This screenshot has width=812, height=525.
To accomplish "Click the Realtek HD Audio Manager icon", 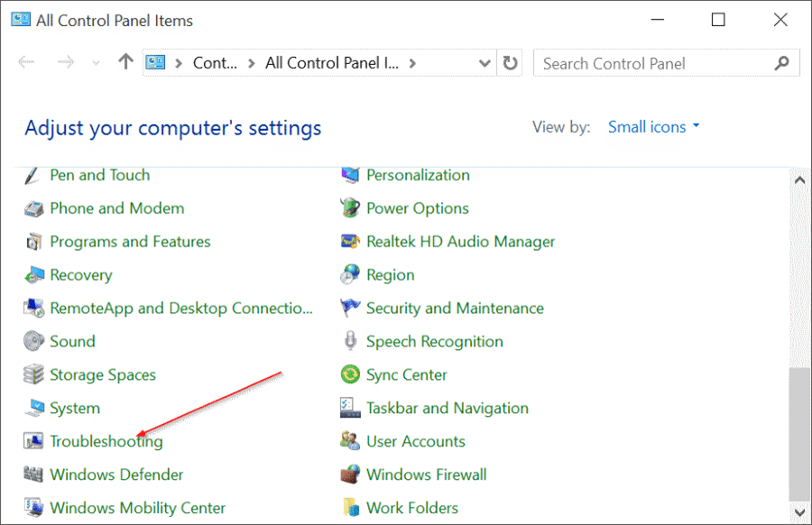I will click(x=350, y=241).
